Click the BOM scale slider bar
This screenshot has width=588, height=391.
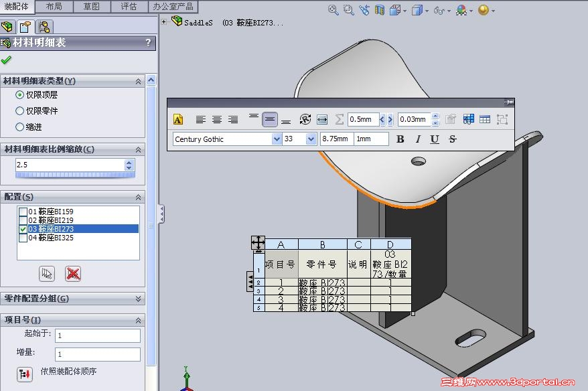(x=75, y=175)
